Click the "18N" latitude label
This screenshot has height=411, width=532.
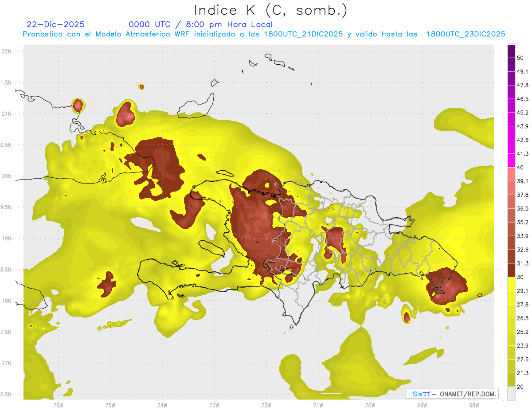[7, 301]
